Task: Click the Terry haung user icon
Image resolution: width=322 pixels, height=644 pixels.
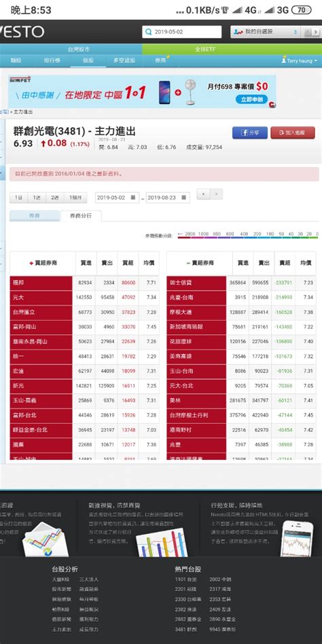Action: click(x=284, y=60)
